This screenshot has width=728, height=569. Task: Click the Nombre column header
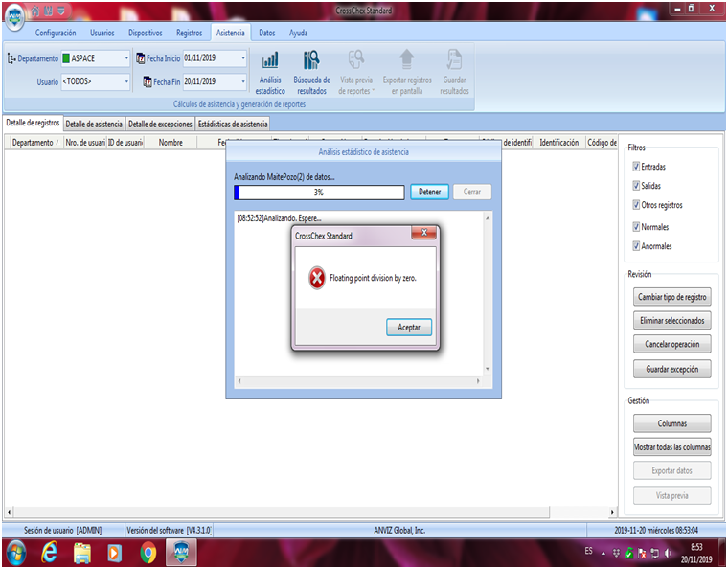click(171, 143)
